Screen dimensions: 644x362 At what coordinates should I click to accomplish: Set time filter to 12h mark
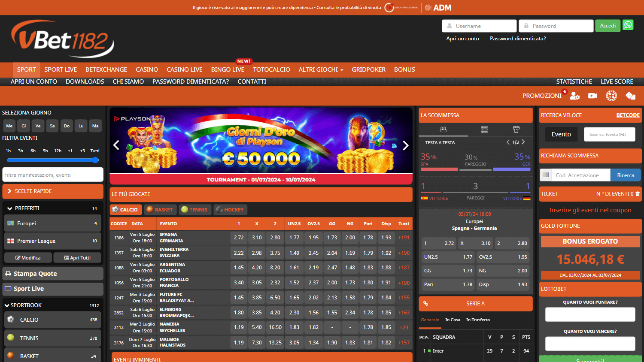[x=58, y=151]
